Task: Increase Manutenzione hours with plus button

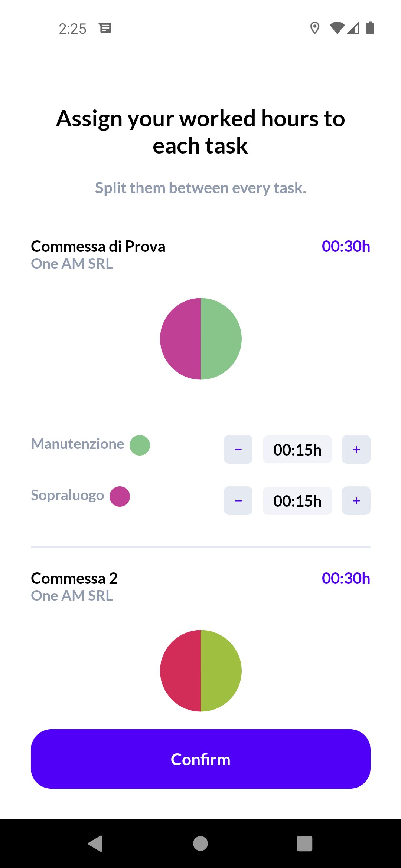Action: tap(356, 449)
